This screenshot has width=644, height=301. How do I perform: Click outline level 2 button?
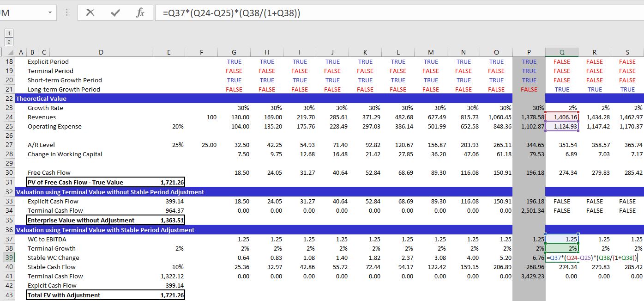click(x=8, y=41)
